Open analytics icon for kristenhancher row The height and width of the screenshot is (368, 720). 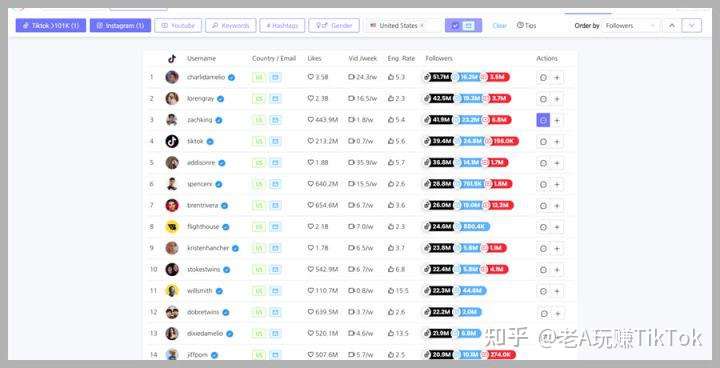point(543,249)
